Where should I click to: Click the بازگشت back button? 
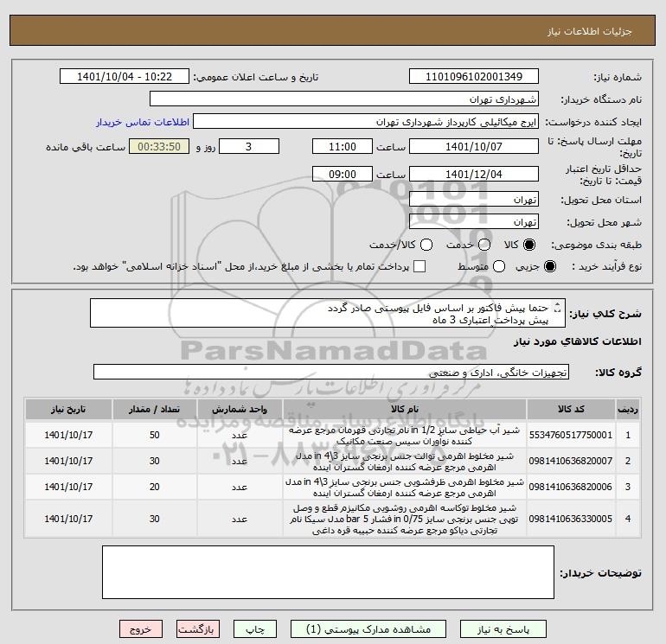click(198, 629)
